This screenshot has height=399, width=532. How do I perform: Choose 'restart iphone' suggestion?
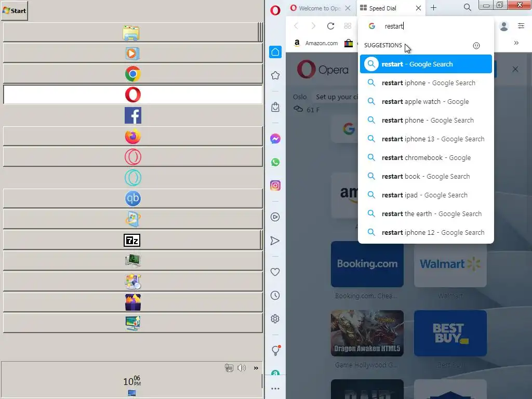(426, 83)
